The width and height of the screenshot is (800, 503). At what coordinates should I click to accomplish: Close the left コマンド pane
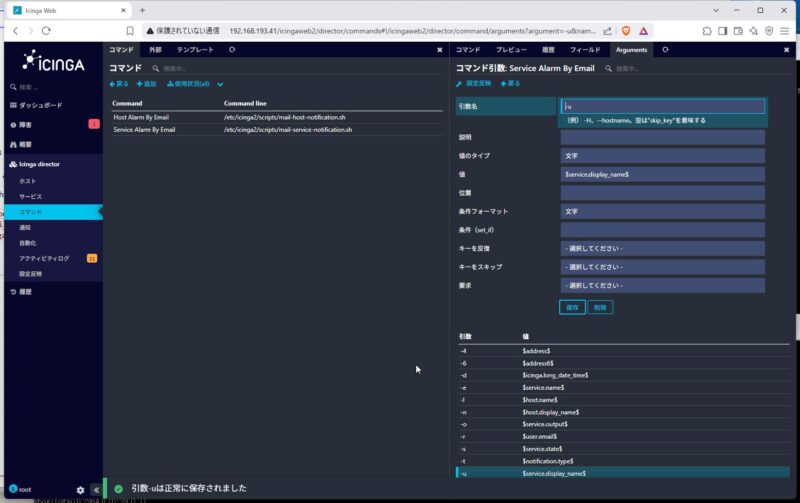point(440,50)
